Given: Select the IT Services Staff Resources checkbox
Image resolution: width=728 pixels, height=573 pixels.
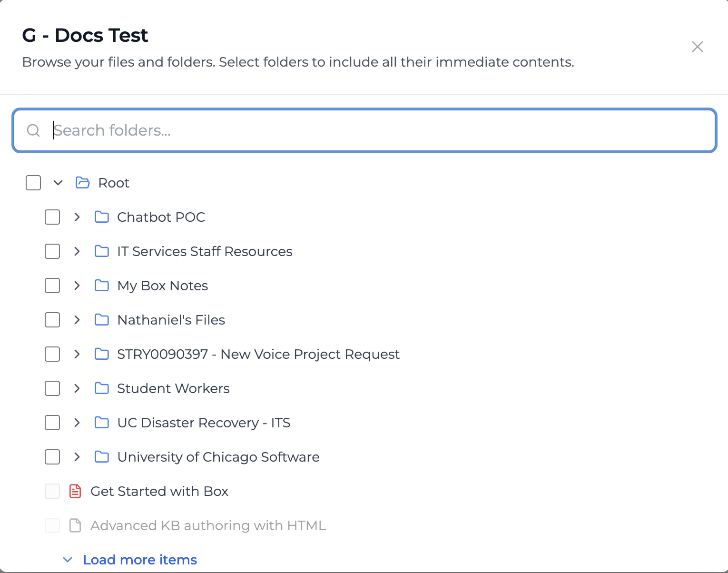Looking at the screenshot, I should click(52, 251).
